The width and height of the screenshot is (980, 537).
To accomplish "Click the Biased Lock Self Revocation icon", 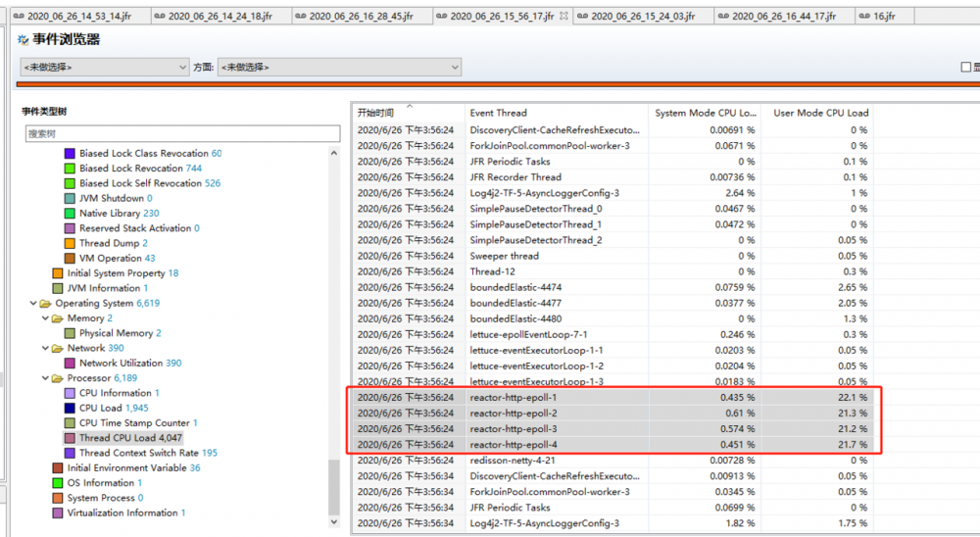I will (x=70, y=183).
